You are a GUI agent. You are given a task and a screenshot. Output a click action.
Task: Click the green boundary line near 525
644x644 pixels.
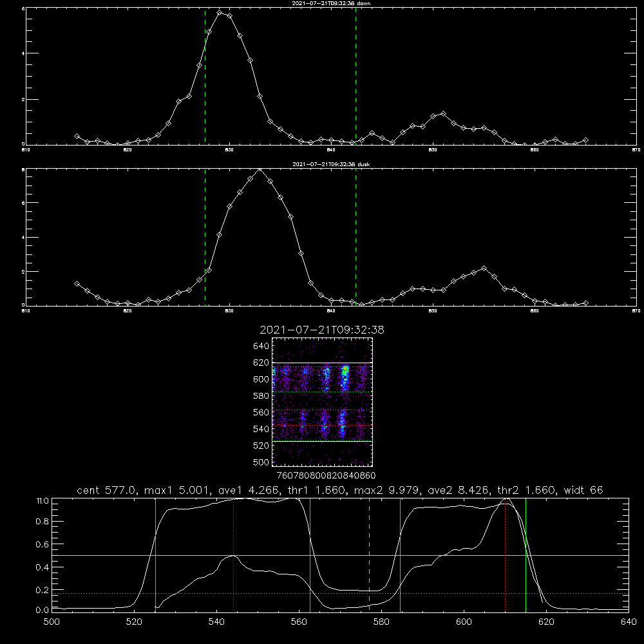click(155, 554)
